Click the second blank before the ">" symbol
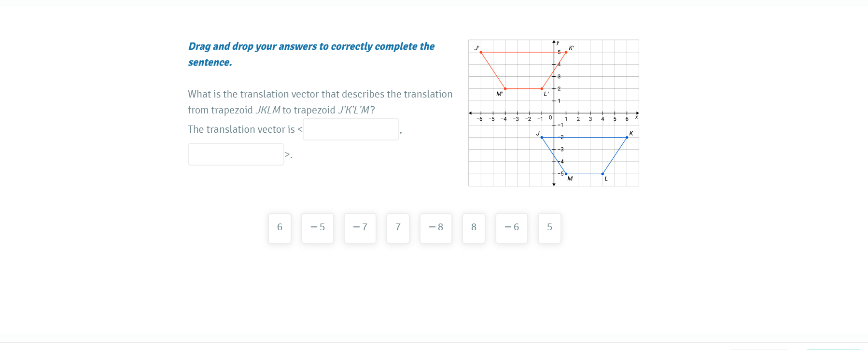Image resolution: width=868 pixels, height=350 pixels. [236, 154]
